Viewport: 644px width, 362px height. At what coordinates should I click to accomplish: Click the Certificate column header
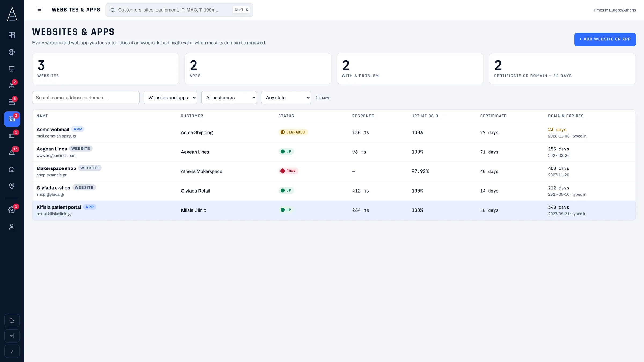(x=493, y=116)
